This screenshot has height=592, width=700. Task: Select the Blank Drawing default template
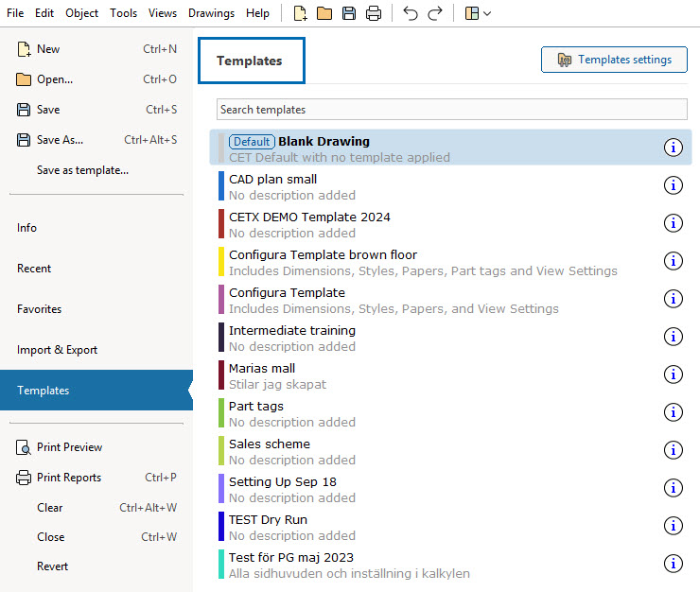(x=450, y=148)
